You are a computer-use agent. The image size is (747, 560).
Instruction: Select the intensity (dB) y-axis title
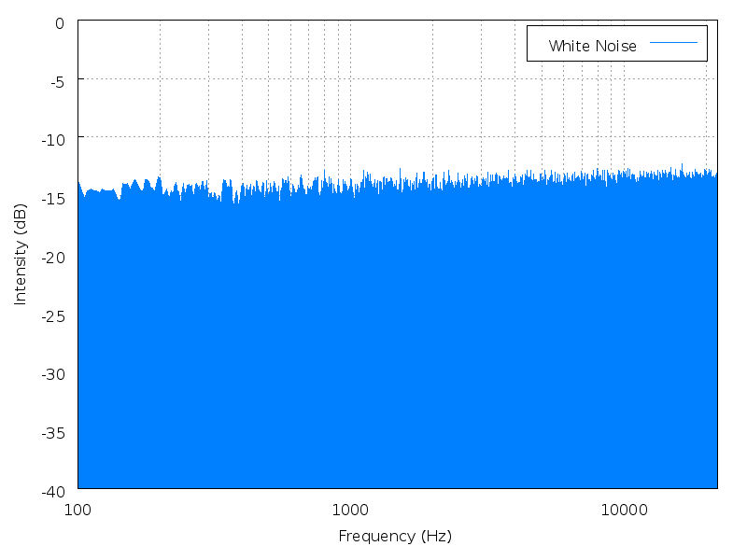[22, 252]
